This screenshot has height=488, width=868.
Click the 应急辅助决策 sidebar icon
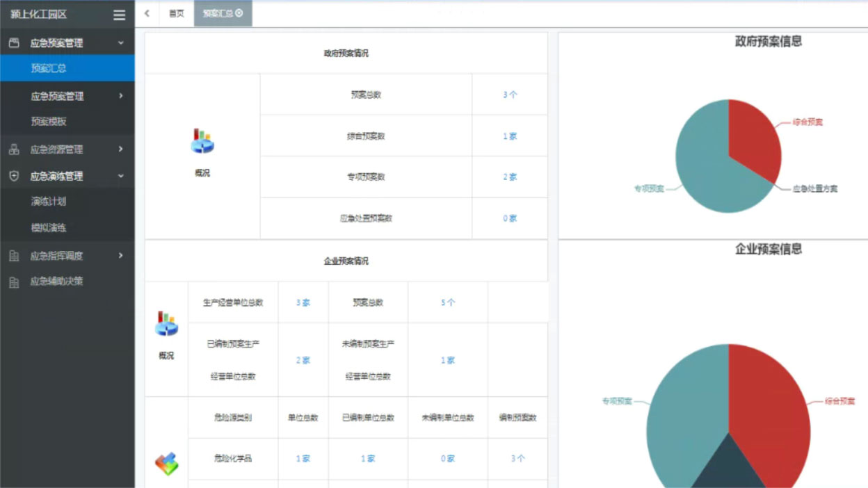[x=14, y=282]
